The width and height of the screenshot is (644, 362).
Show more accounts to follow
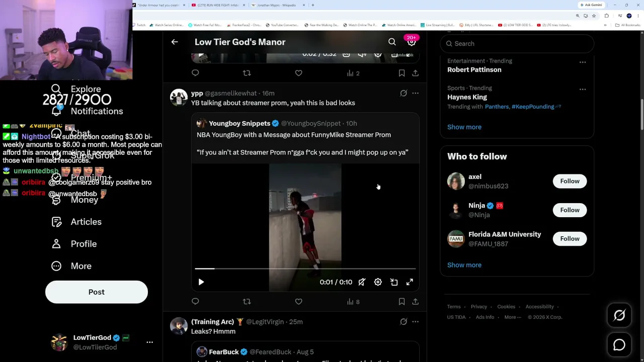[464, 265]
